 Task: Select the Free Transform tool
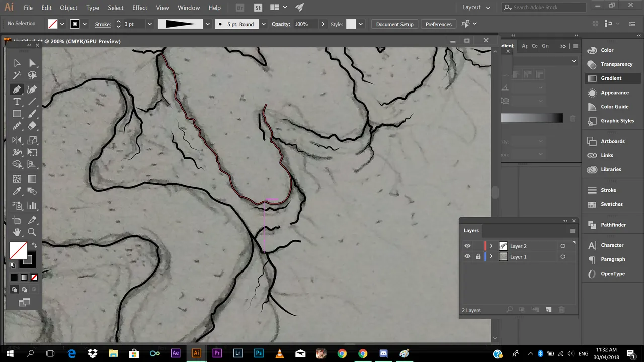point(32,152)
